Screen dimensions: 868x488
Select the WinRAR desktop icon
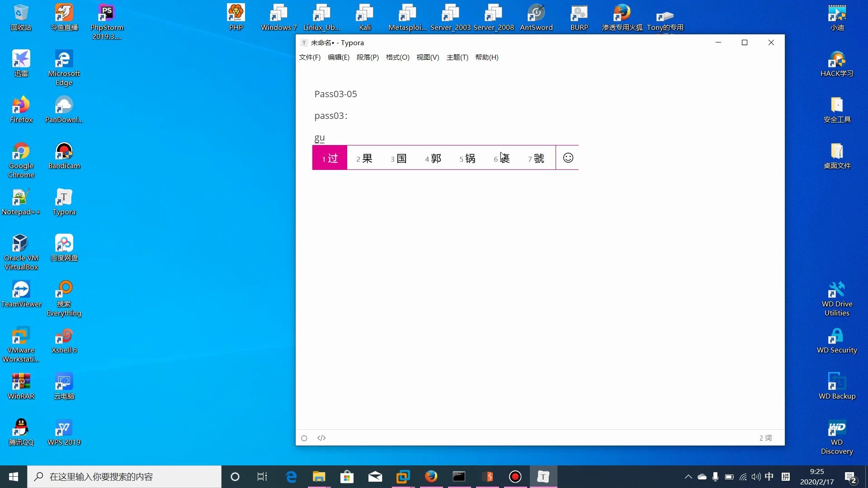click(21, 386)
